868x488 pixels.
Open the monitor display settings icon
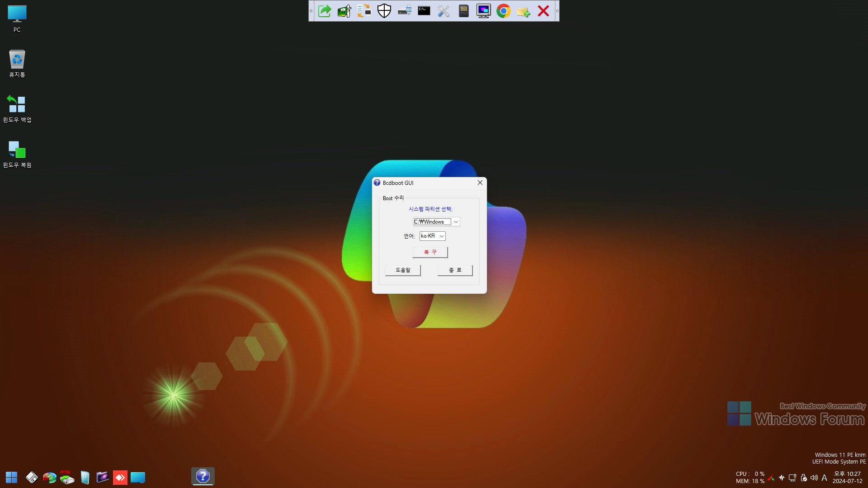[x=484, y=11]
